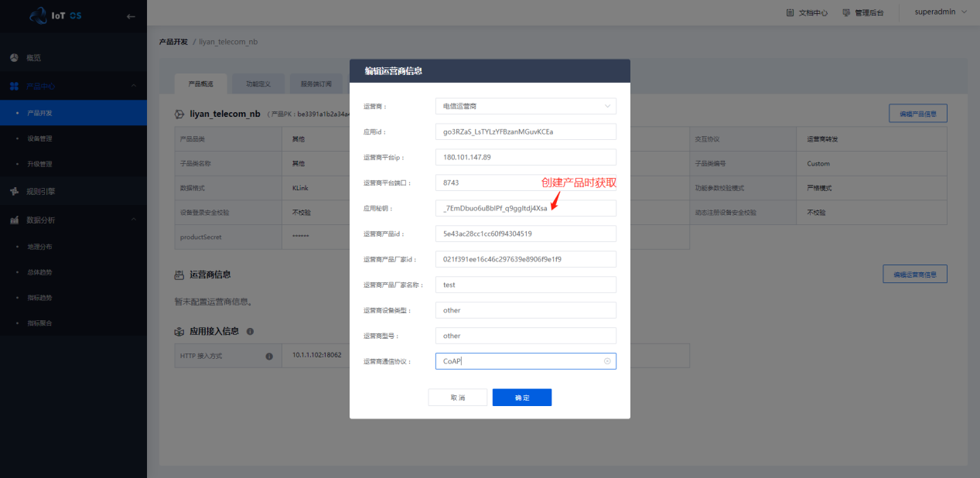Open 管理后台 admin console icon
This screenshot has height=478, width=980.
click(846, 13)
